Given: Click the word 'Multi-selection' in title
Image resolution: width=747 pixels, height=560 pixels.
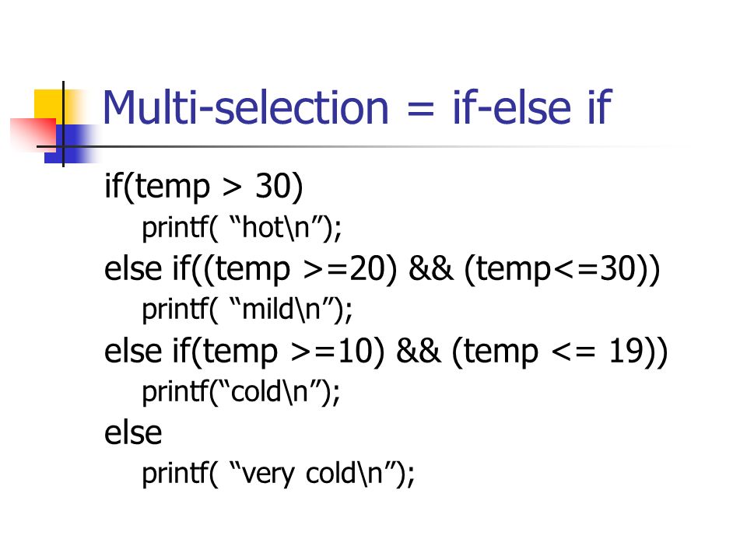Looking at the screenshot, I should point(246,107).
